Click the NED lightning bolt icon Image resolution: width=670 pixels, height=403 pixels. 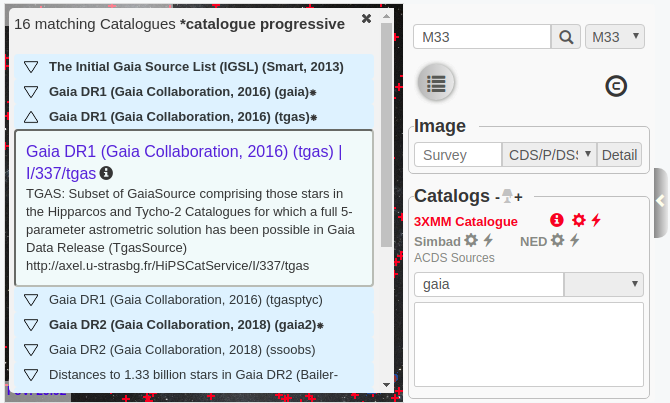(x=575, y=240)
